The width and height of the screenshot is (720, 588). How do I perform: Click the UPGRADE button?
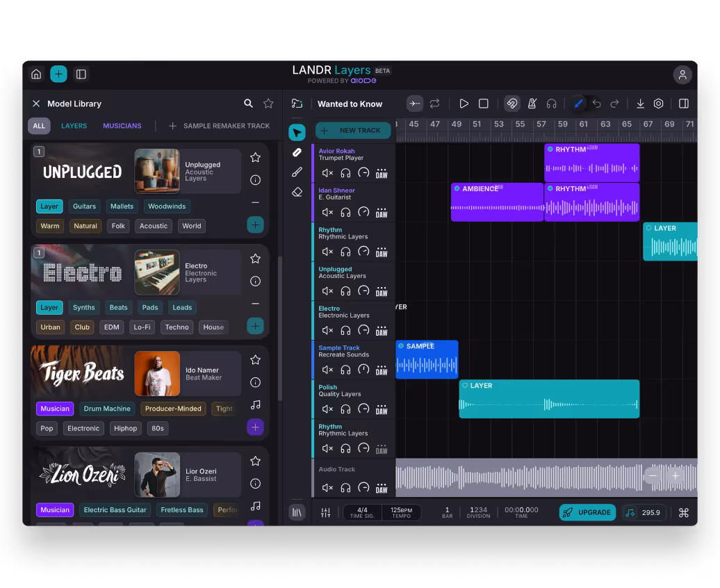(x=587, y=513)
